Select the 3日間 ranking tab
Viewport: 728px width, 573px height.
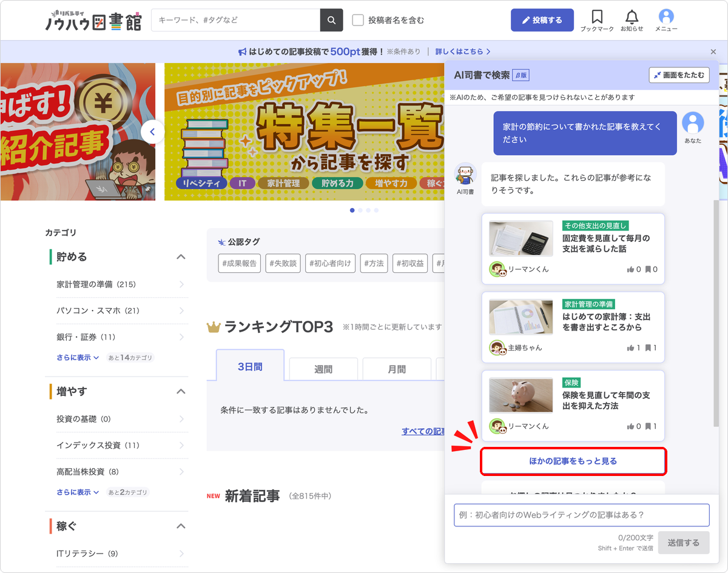(250, 365)
